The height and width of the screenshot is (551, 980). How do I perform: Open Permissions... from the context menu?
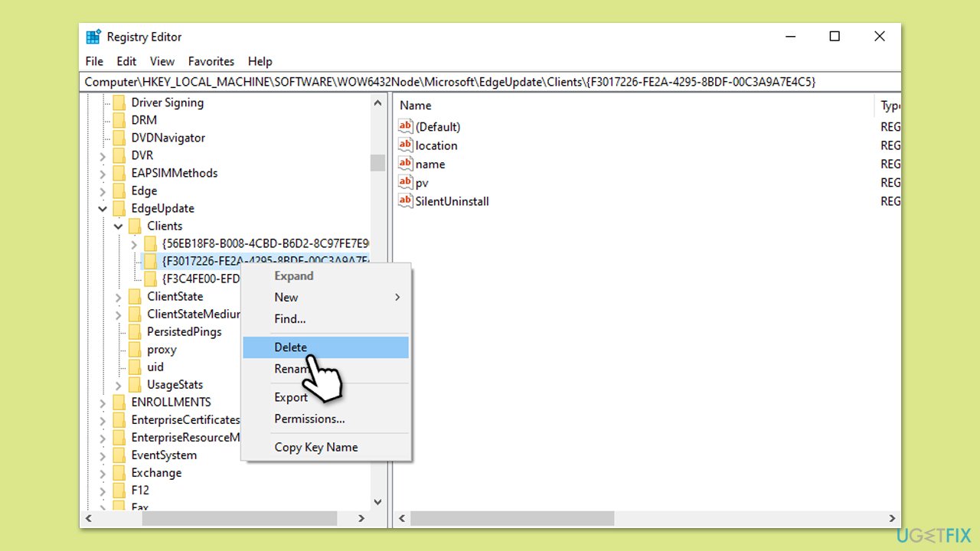[325, 419]
